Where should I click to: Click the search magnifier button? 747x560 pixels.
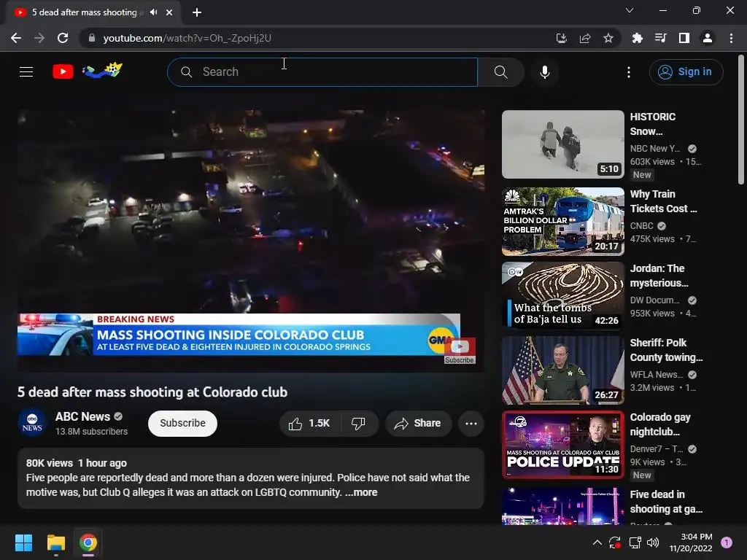pyautogui.click(x=500, y=72)
